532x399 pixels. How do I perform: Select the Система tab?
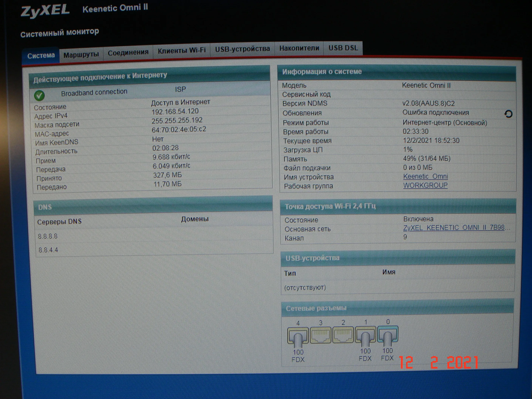click(41, 56)
